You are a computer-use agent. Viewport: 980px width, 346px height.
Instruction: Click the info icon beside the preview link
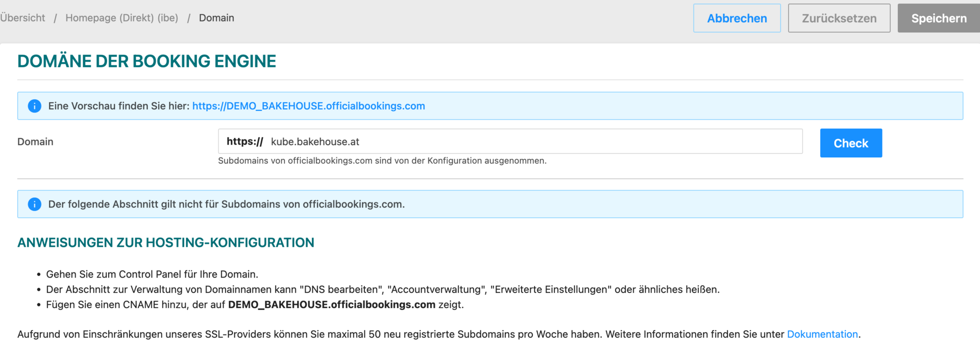(34, 106)
